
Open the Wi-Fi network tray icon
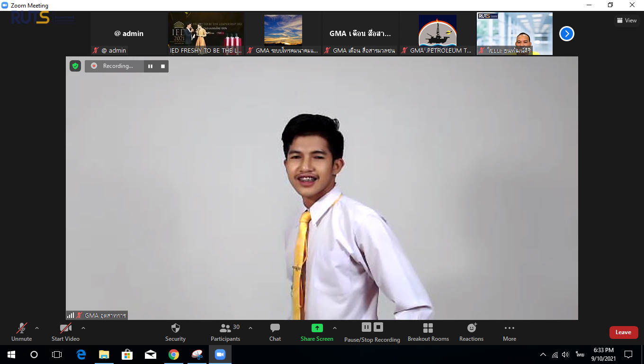coord(555,355)
